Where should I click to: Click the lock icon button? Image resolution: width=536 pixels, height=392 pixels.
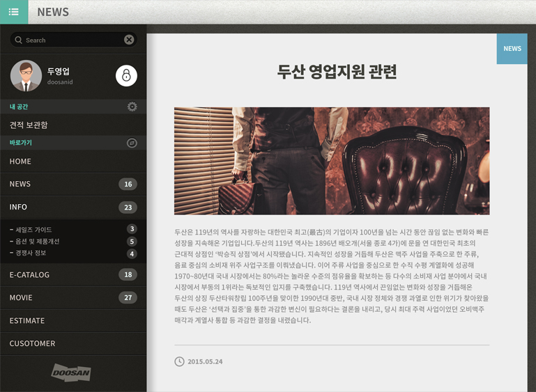[126, 75]
